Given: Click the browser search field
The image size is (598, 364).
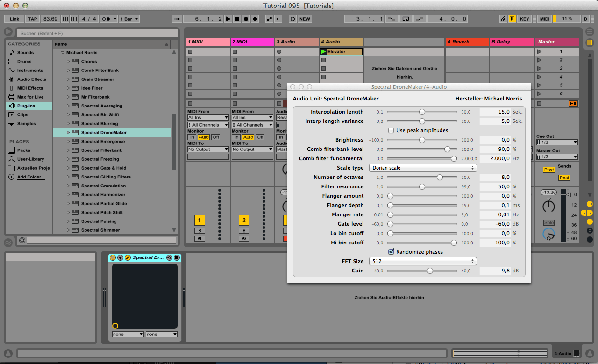Looking at the screenshot, I should (97, 34).
